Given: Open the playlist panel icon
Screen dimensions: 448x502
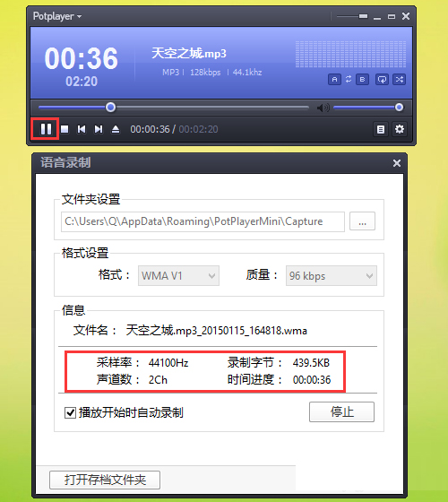Looking at the screenshot, I should [381, 129].
